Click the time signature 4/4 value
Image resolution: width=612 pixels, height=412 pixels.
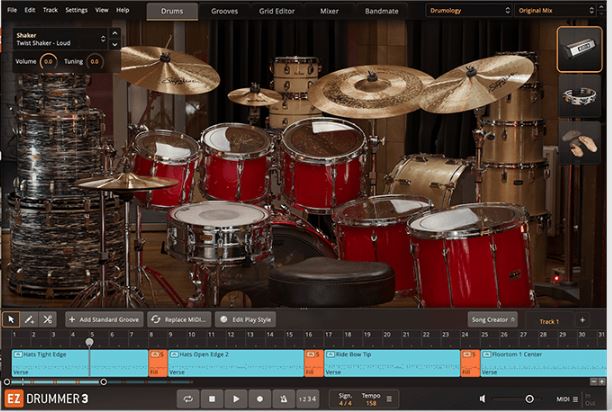[345, 403]
